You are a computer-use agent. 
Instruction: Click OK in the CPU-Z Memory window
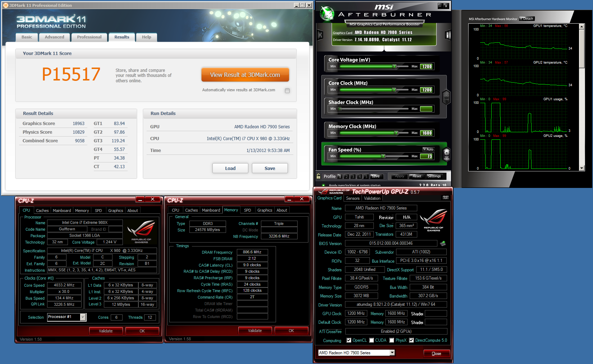click(291, 331)
